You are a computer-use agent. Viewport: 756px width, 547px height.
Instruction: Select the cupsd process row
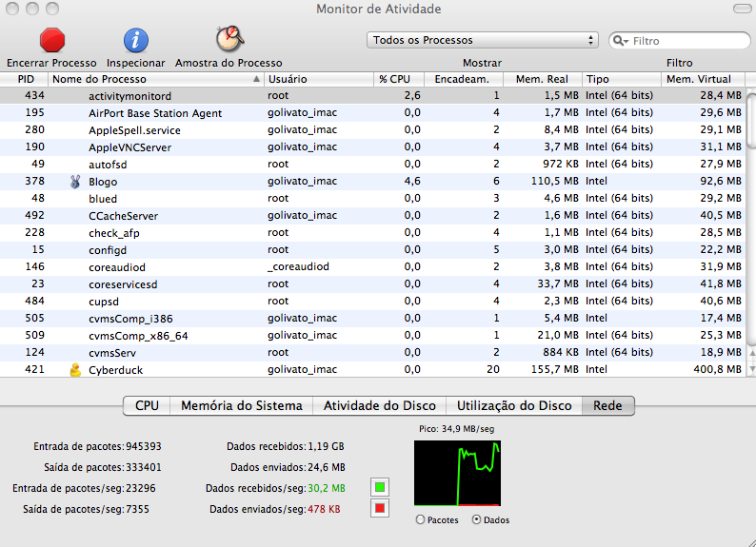click(372, 301)
